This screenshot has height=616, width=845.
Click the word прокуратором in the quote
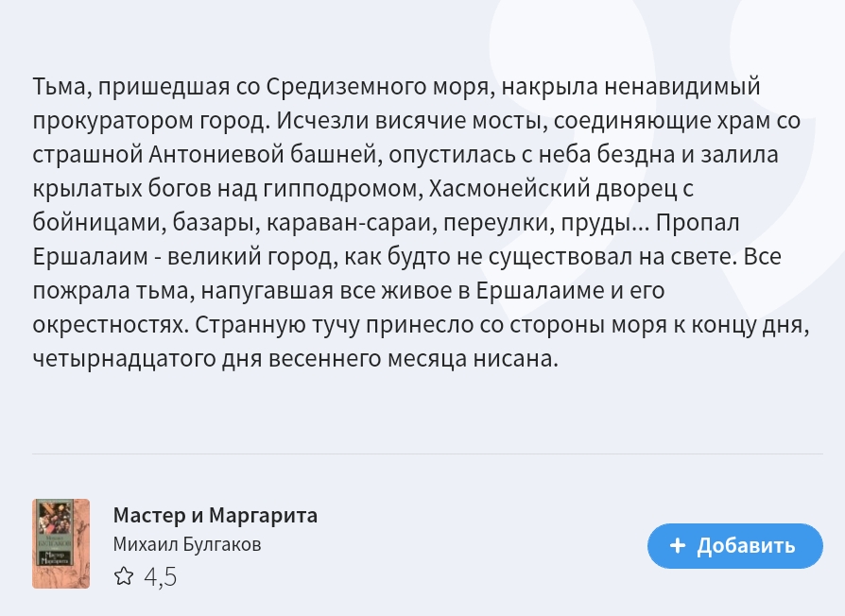(113, 121)
